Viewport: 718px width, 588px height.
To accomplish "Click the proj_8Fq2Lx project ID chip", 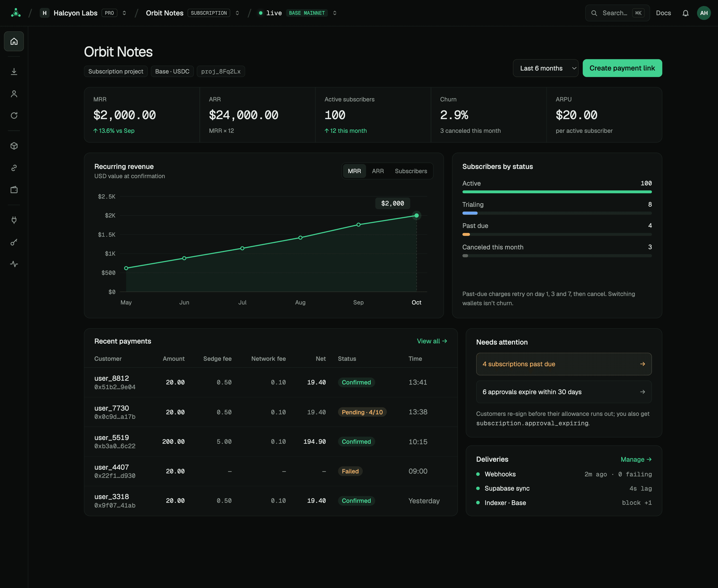I will pos(221,72).
